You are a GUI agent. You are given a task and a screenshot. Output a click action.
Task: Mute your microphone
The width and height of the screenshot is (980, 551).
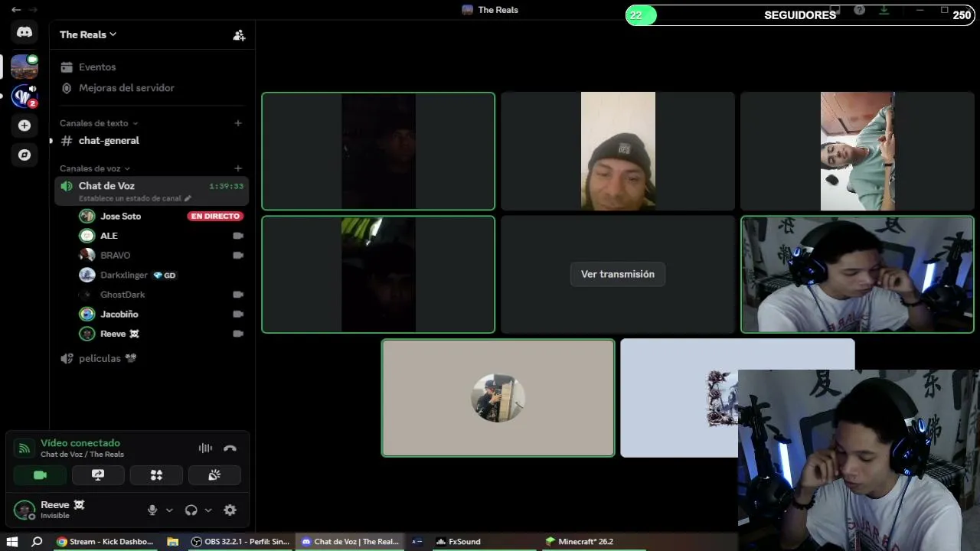click(152, 510)
